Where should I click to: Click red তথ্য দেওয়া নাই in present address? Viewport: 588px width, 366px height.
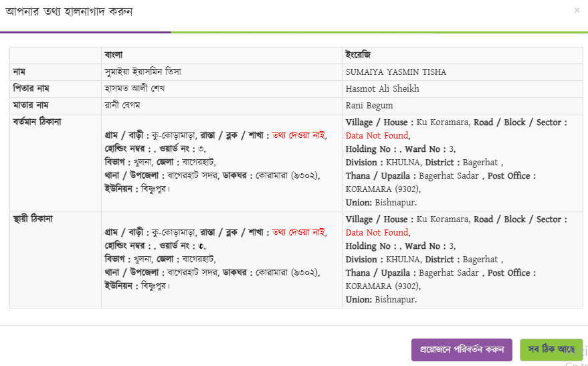[299, 135]
